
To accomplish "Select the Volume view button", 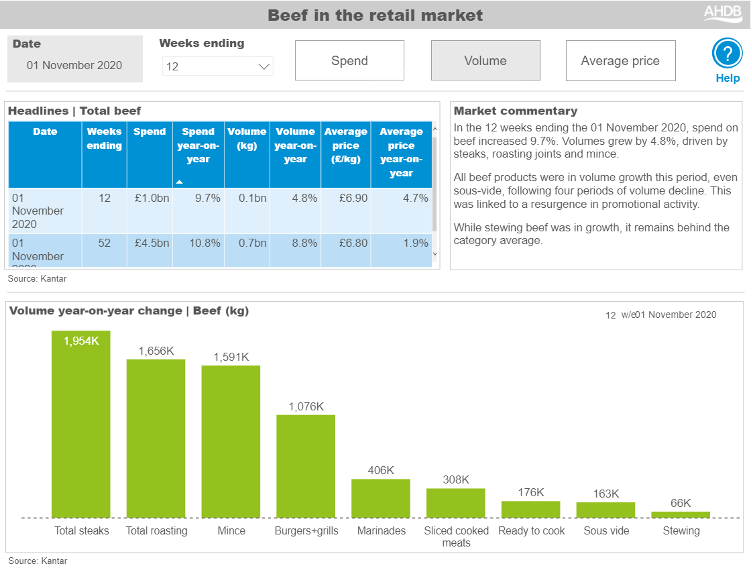I will pyautogui.click(x=485, y=61).
